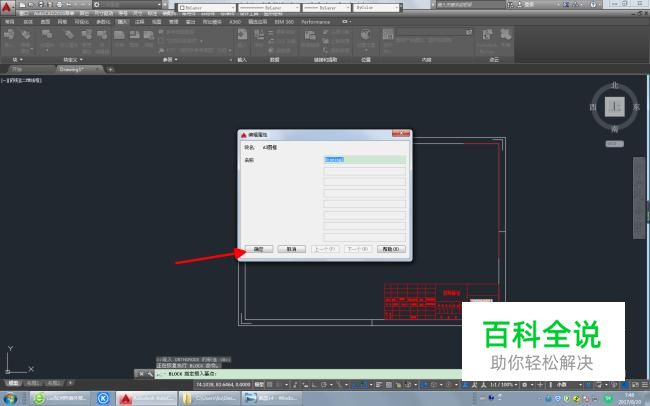The height and width of the screenshot is (406, 650).
Task: Open the Performance ribbon tab
Action: (x=315, y=22)
